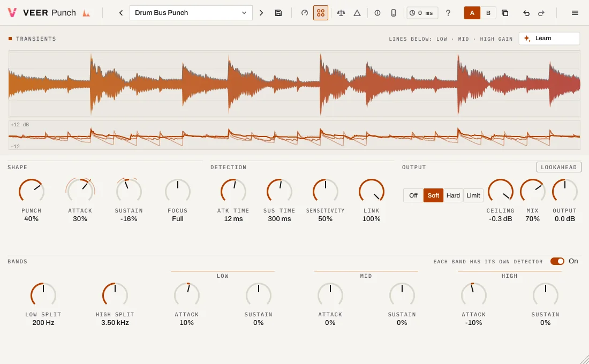The image size is (589, 364).
Task: Save preset with floppy disk icon
Action: click(x=278, y=13)
